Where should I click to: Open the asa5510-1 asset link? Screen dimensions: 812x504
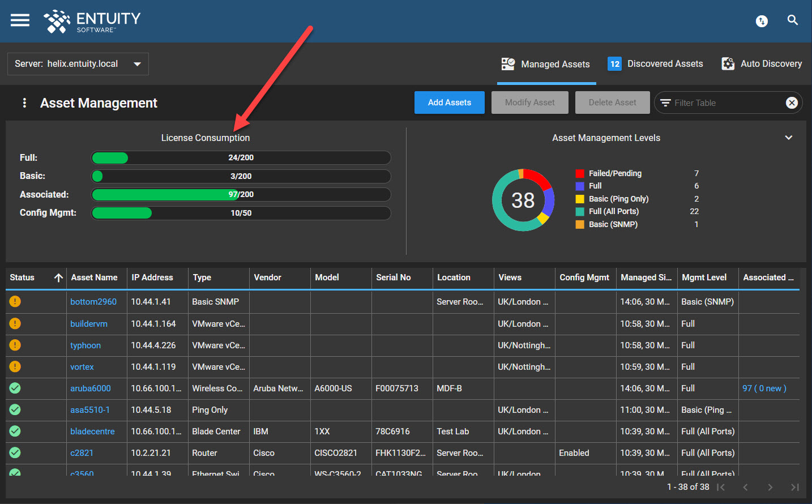point(90,410)
